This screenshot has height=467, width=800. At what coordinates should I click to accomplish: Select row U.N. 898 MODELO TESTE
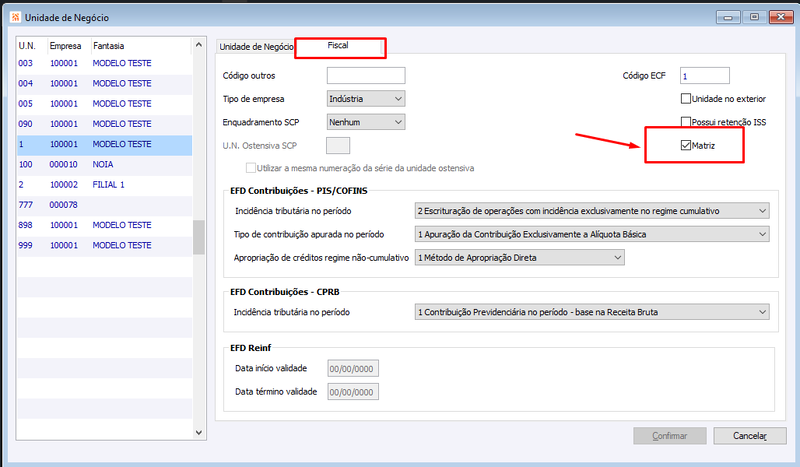pos(105,225)
